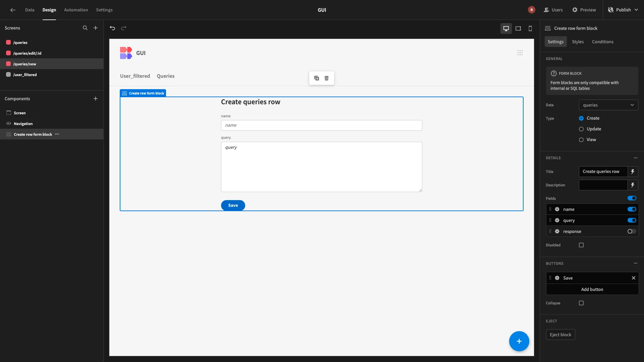Open settings gear for query field
This screenshot has width=644, height=362.
click(x=557, y=220)
